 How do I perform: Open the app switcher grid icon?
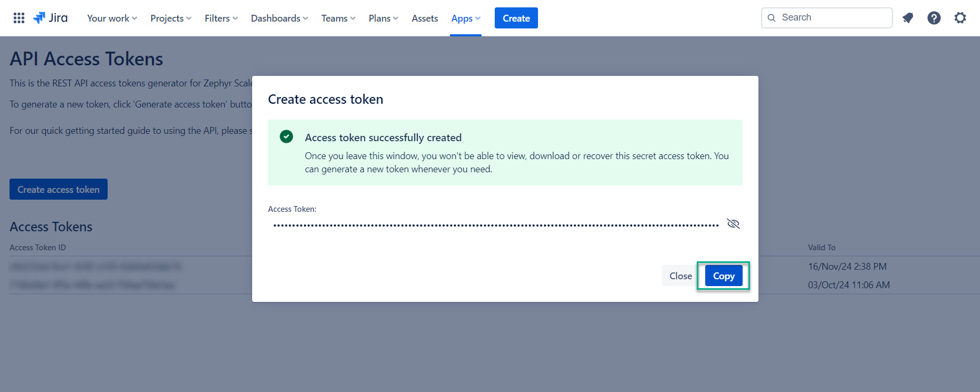(19, 18)
